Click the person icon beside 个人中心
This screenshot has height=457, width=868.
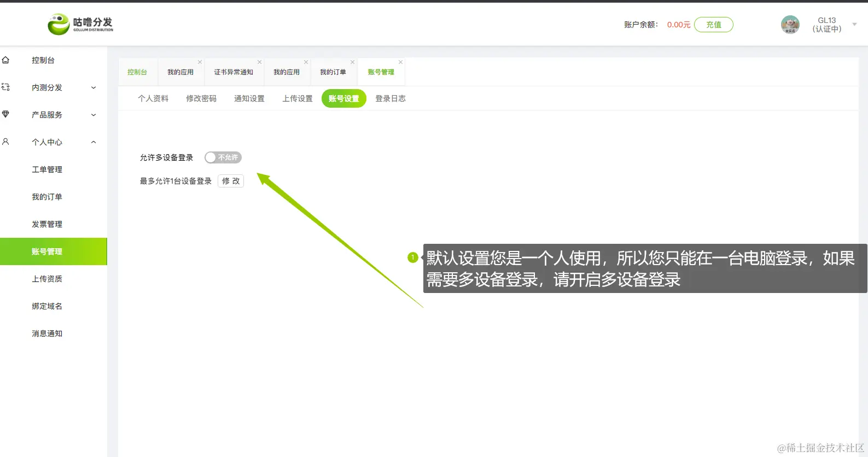click(5, 142)
